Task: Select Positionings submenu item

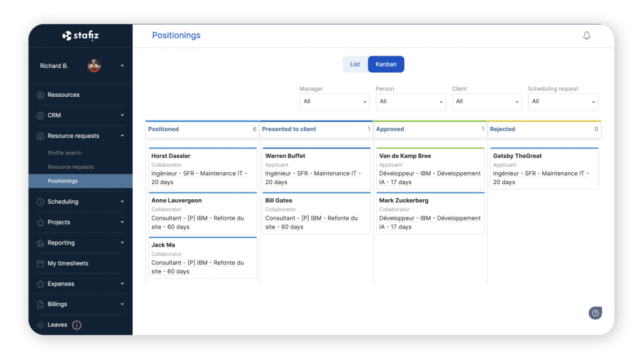Action: (x=80, y=181)
